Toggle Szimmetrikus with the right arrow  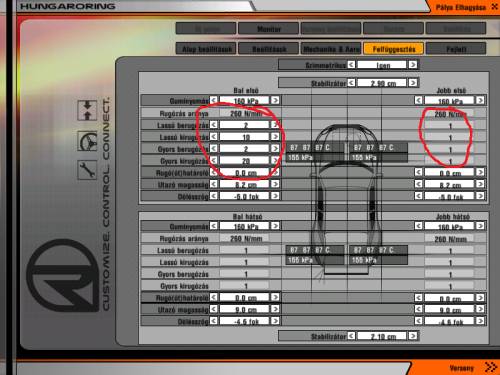tap(413, 64)
